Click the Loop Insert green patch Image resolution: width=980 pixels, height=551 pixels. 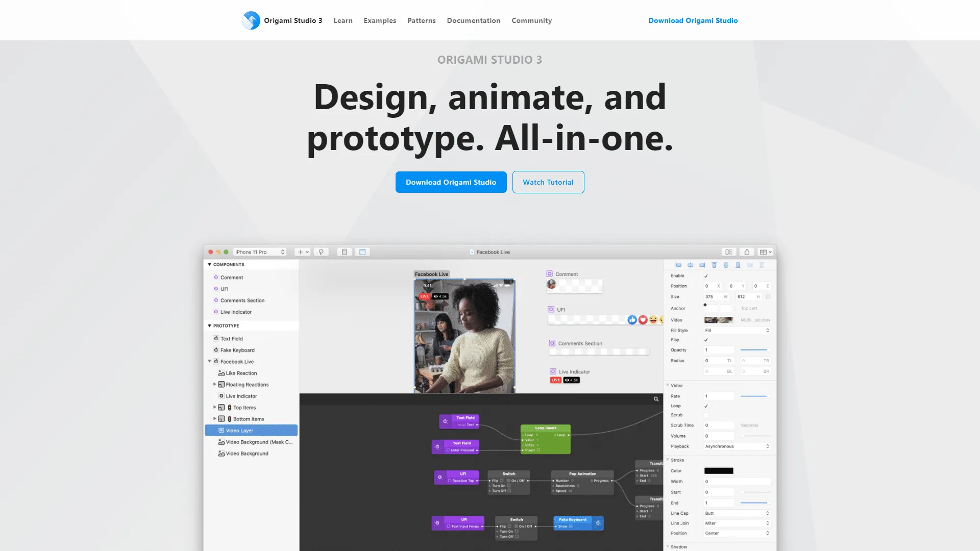click(x=546, y=439)
